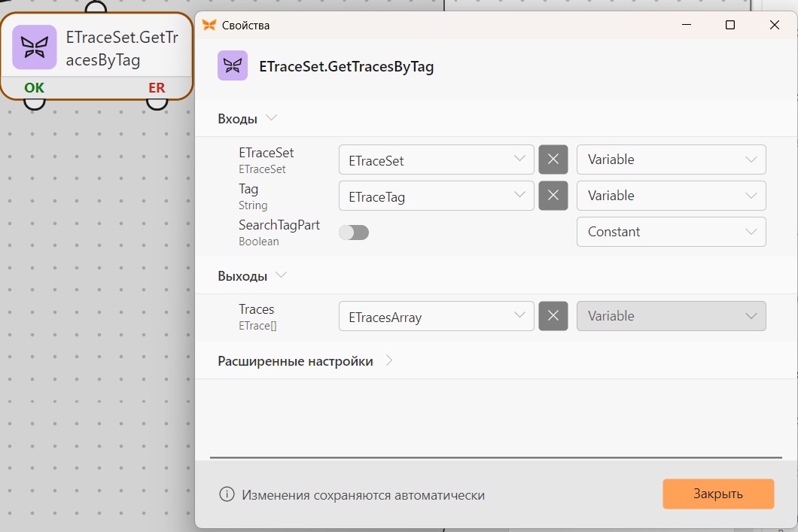Clear the ETracesArray output with its X button
Image resolution: width=798 pixels, height=532 pixels.
[553, 316]
